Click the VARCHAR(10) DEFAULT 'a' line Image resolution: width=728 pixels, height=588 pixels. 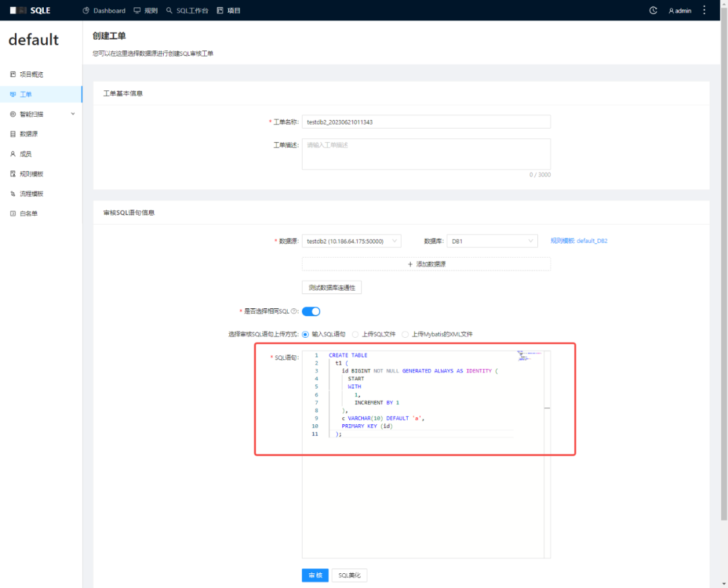[x=384, y=418]
